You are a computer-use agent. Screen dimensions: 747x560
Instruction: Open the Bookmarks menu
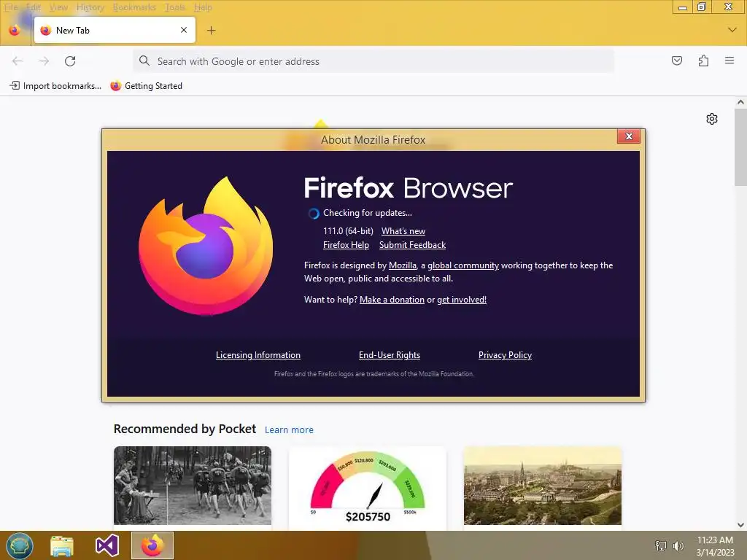(x=134, y=7)
